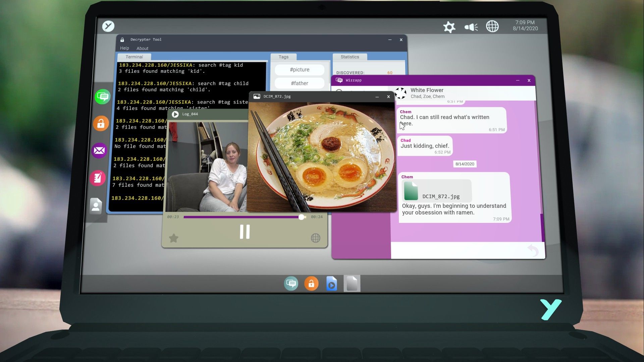Switch to video player from taskbar

[331, 284]
